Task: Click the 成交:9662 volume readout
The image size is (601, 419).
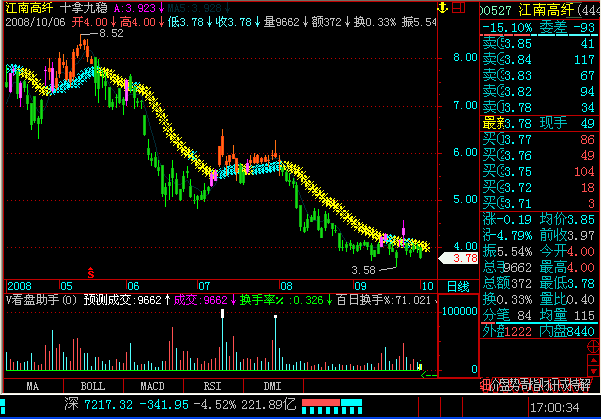Action: (x=202, y=300)
